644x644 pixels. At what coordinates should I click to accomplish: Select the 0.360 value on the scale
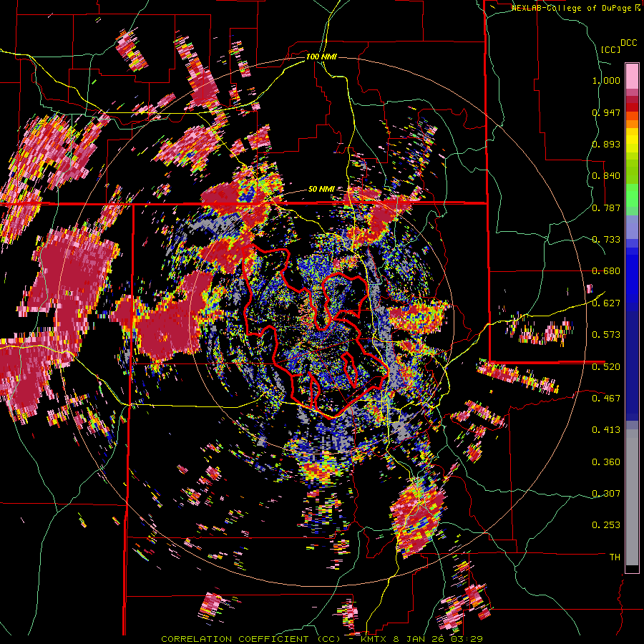point(606,462)
